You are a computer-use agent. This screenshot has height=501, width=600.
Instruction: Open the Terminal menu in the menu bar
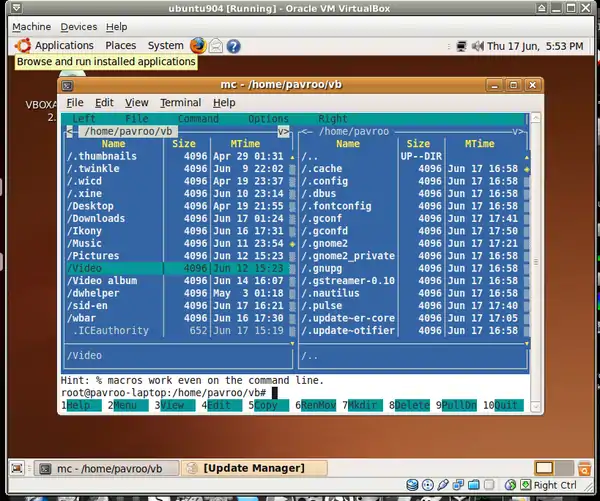pyautogui.click(x=180, y=102)
